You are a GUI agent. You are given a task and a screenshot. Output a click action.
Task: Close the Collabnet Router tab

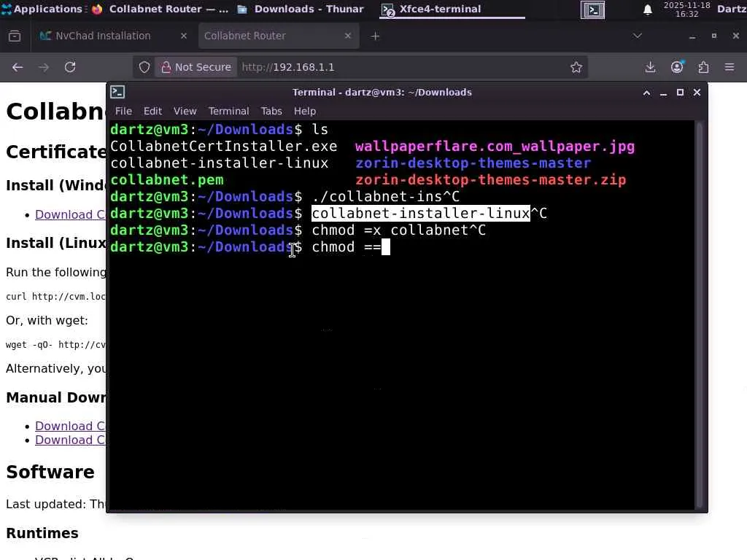(x=348, y=36)
